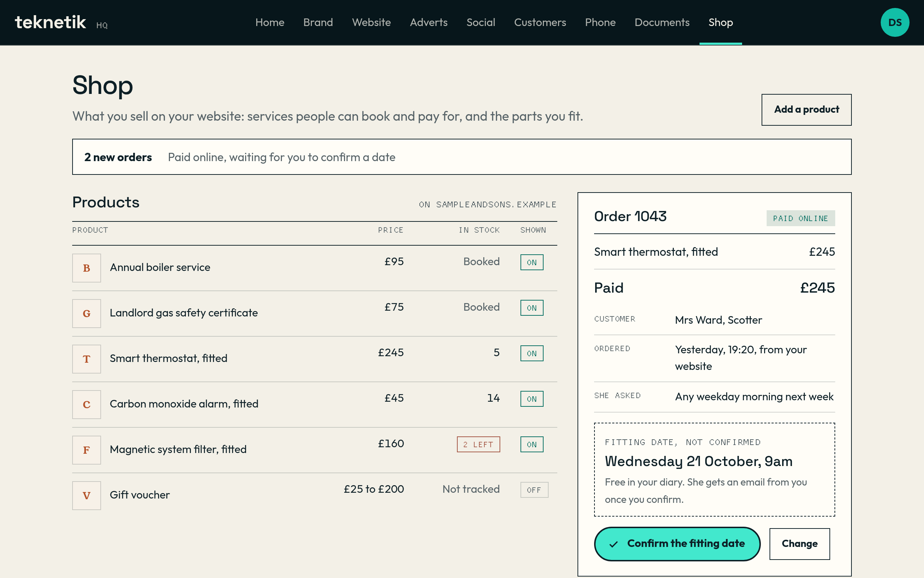Confirm the fitting date button
The width and height of the screenshot is (924, 578).
click(x=677, y=544)
